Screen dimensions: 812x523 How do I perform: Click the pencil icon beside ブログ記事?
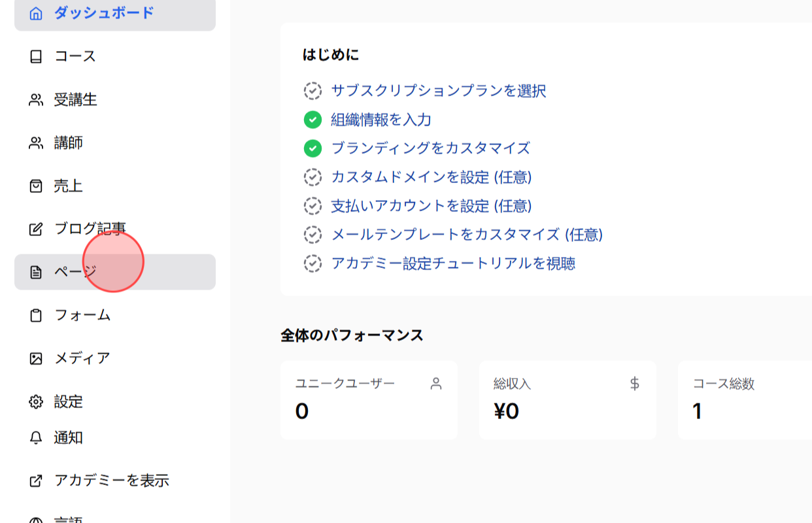point(35,229)
